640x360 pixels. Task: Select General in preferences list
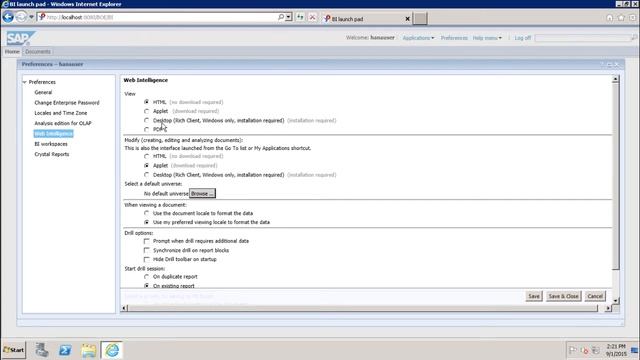(x=43, y=92)
